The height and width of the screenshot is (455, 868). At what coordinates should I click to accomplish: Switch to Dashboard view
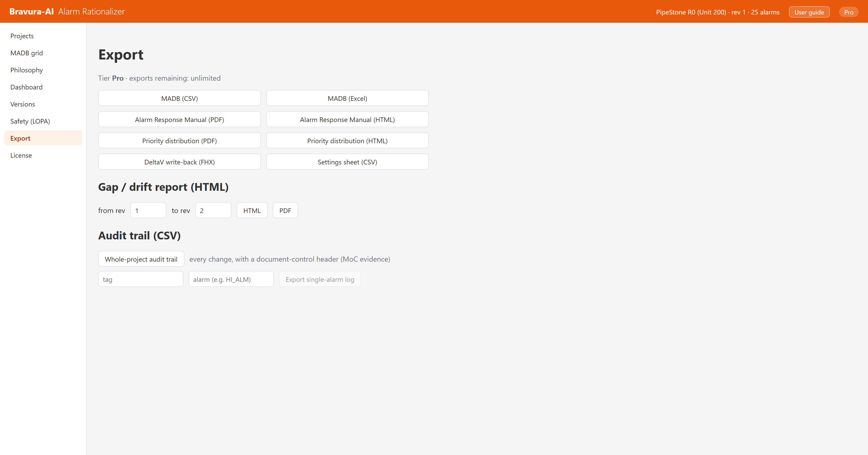click(x=43, y=87)
